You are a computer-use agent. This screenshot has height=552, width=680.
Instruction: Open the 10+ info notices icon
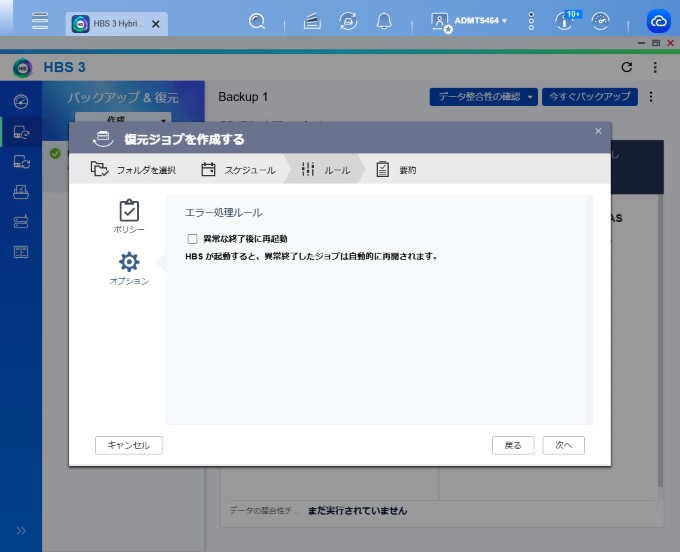[566, 20]
